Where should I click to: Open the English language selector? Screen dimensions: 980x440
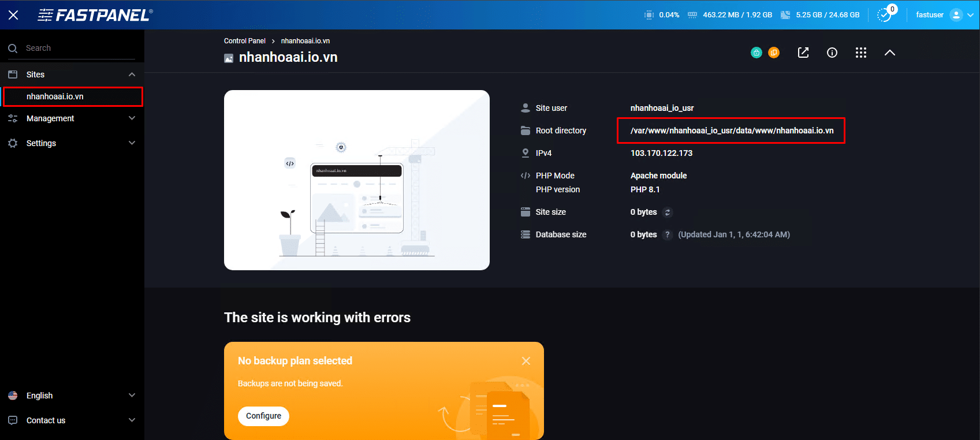(72, 396)
